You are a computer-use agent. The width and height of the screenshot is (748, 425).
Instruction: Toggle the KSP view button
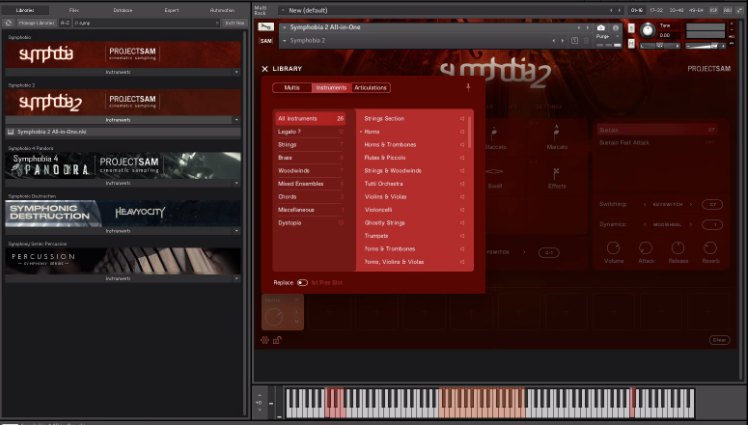(x=714, y=10)
